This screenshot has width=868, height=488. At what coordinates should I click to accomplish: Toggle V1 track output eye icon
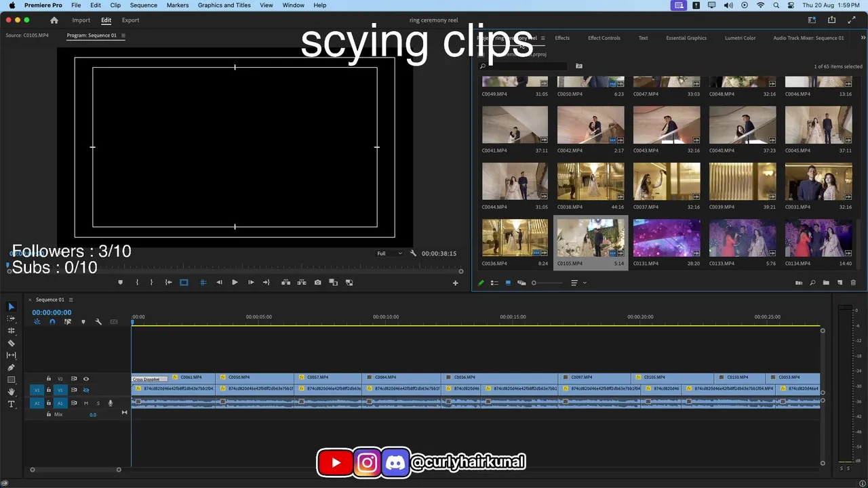click(85, 390)
